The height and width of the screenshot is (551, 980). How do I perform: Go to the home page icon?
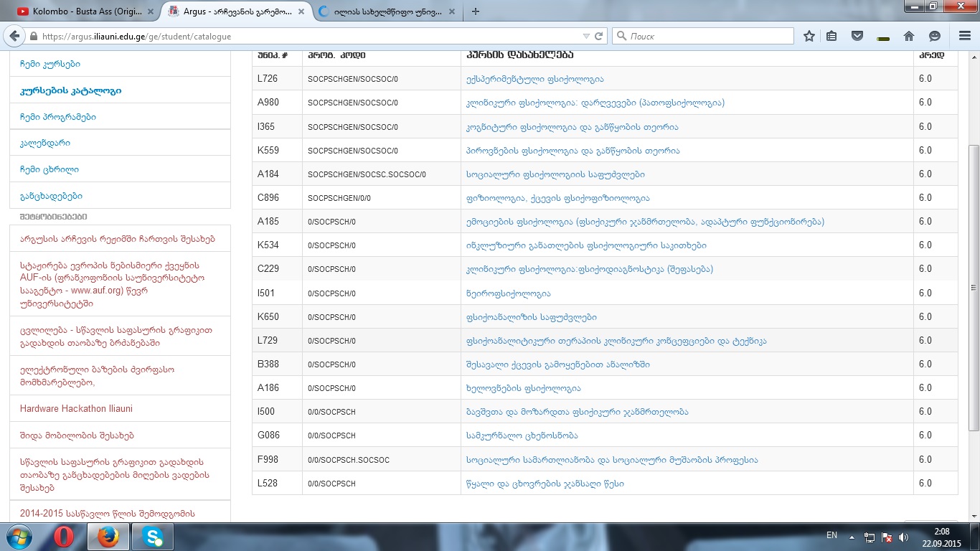pyautogui.click(x=909, y=36)
